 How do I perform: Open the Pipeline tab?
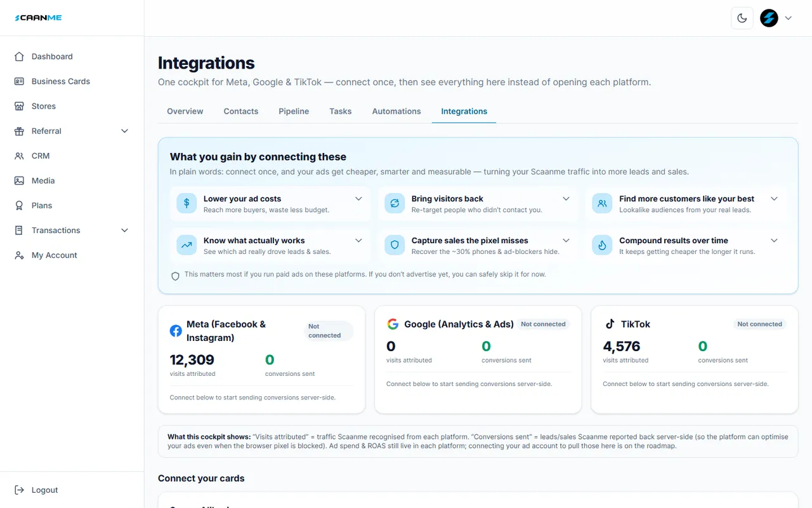pyautogui.click(x=294, y=111)
